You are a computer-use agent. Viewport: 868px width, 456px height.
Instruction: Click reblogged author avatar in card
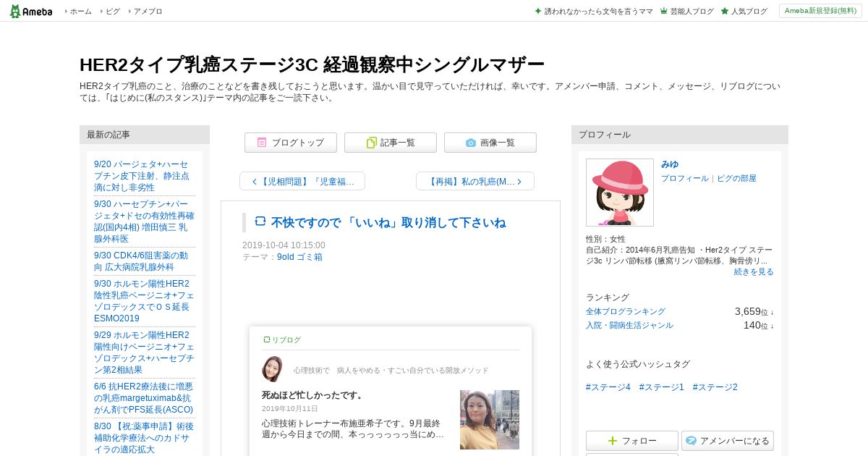tap(272, 369)
